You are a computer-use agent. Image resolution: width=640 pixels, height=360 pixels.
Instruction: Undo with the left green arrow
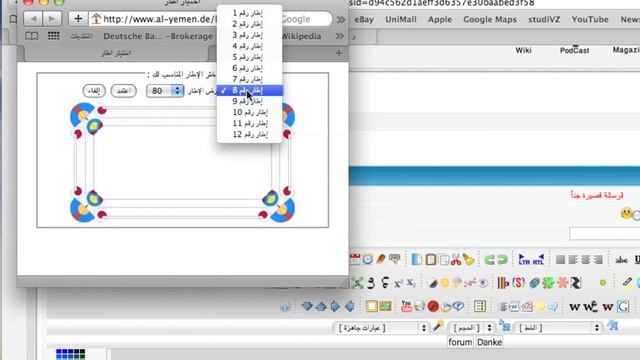point(489,260)
